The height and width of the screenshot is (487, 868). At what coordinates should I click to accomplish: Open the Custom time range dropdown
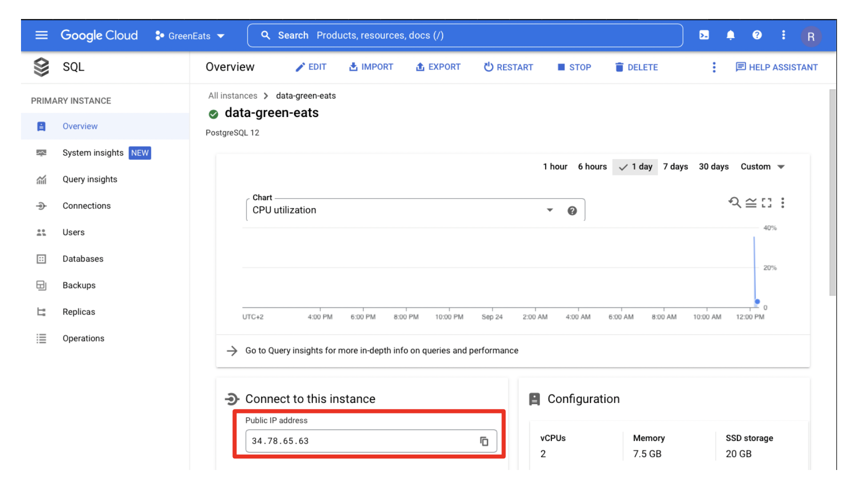(762, 166)
